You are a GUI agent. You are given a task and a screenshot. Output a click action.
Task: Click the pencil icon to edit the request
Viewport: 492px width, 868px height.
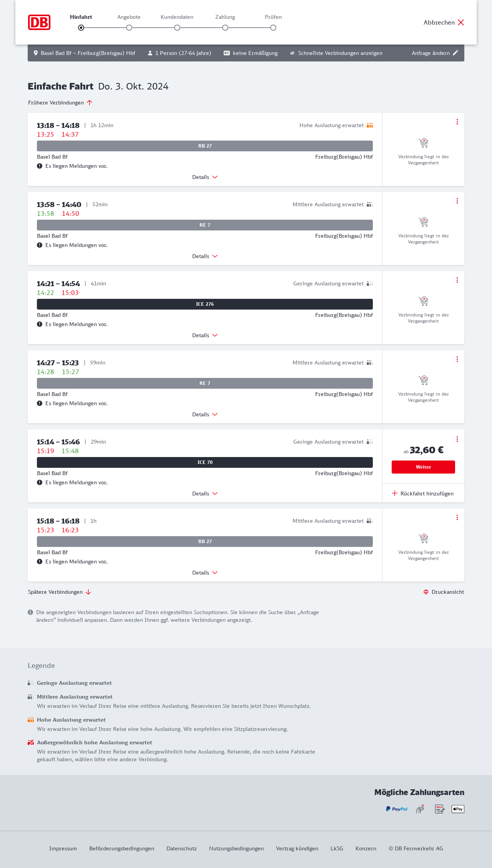455,53
